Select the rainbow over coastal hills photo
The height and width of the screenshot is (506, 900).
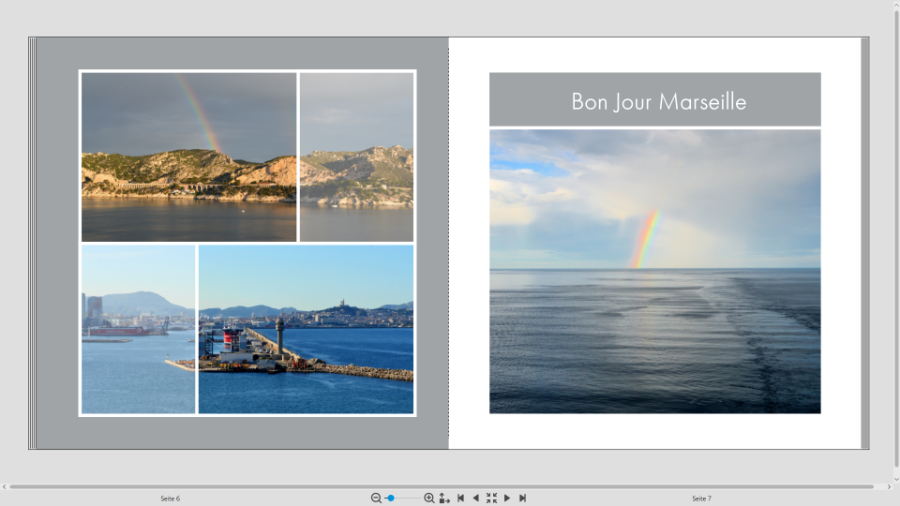point(189,157)
